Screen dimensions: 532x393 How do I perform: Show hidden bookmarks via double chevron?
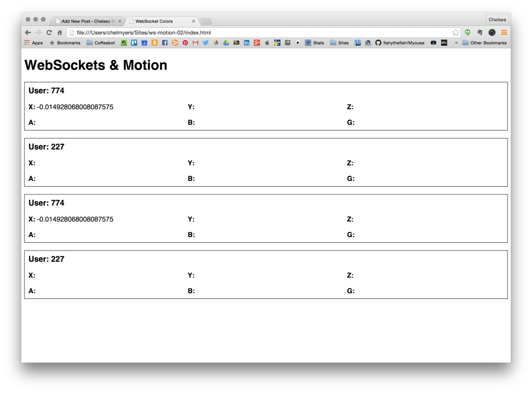click(456, 43)
